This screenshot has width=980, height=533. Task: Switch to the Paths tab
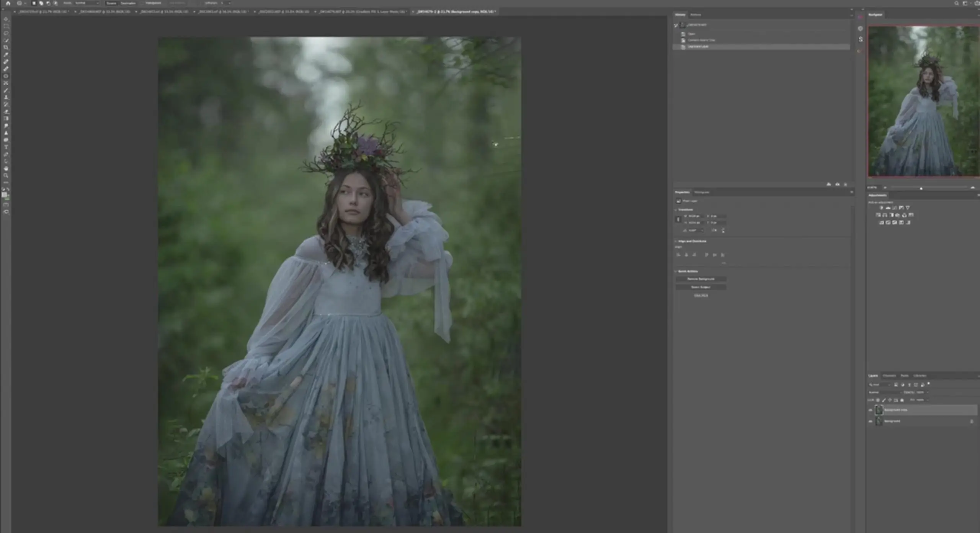click(905, 376)
